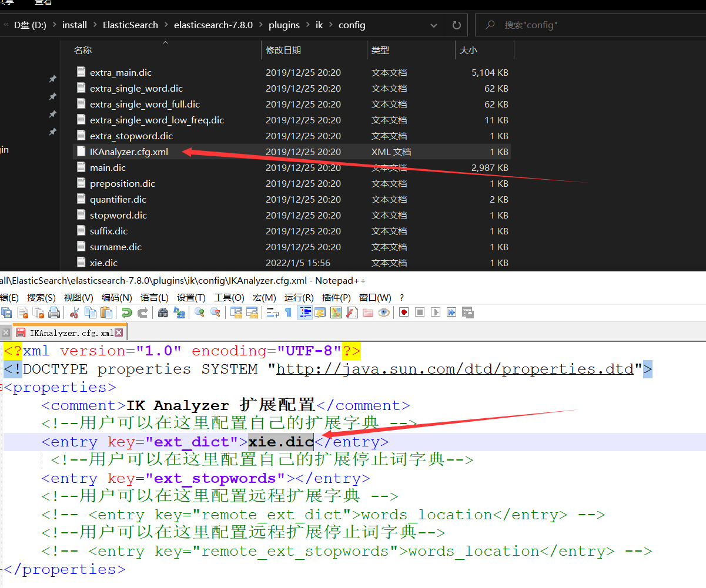Cut selection with the scissors icon
This screenshot has width=706, height=588.
pyautogui.click(x=75, y=313)
